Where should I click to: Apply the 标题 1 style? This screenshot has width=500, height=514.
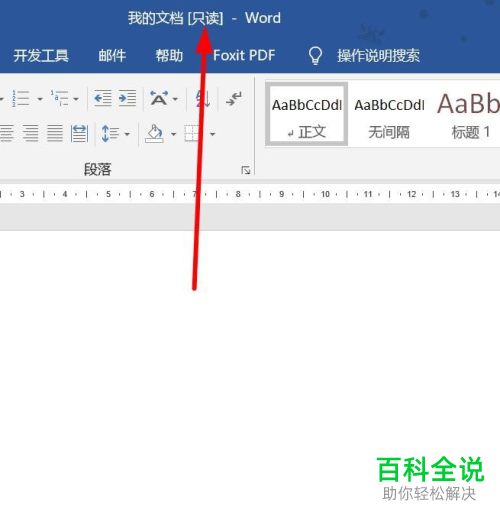tap(468, 114)
